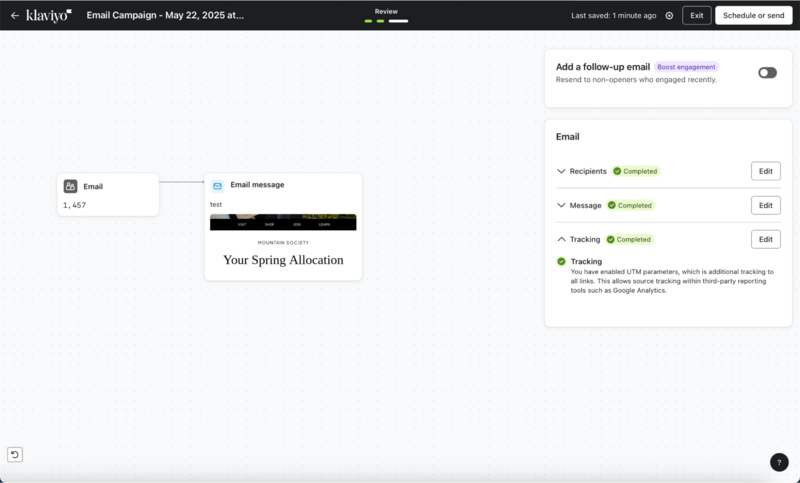Click the Review step progress indicator
800x483 pixels.
[386, 20]
